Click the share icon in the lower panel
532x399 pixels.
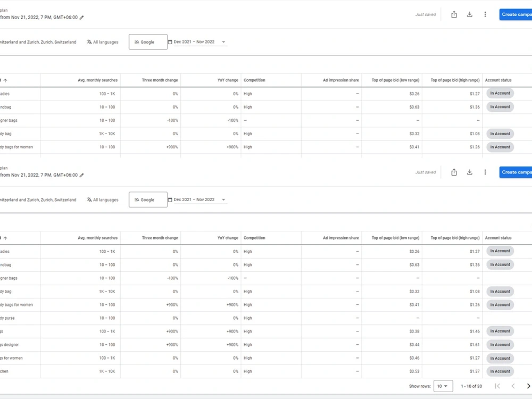[454, 172]
